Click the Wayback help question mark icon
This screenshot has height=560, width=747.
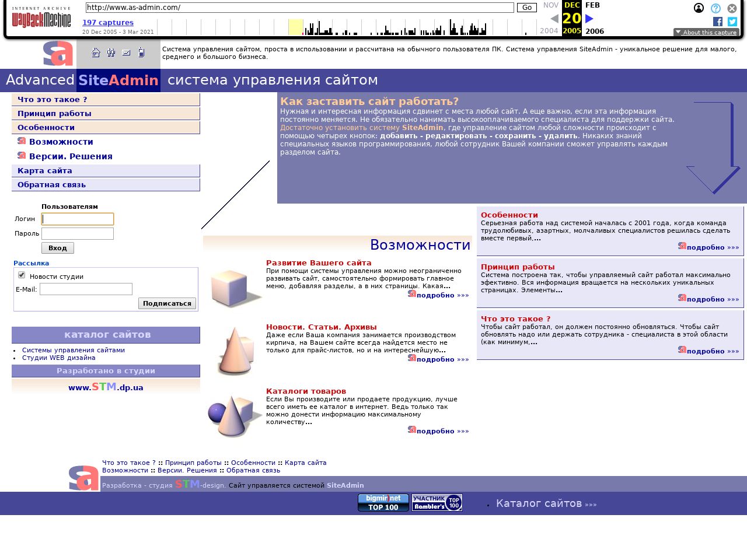click(x=715, y=8)
